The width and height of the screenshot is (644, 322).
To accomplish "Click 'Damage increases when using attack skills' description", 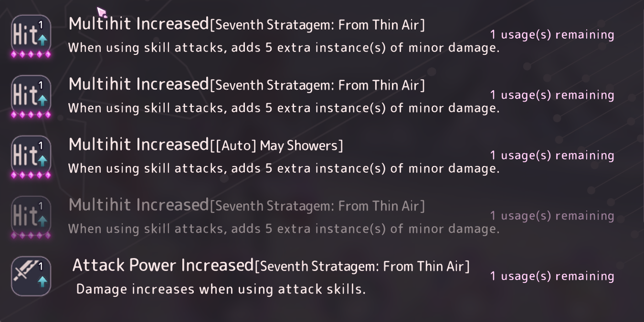I will click(x=221, y=289).
